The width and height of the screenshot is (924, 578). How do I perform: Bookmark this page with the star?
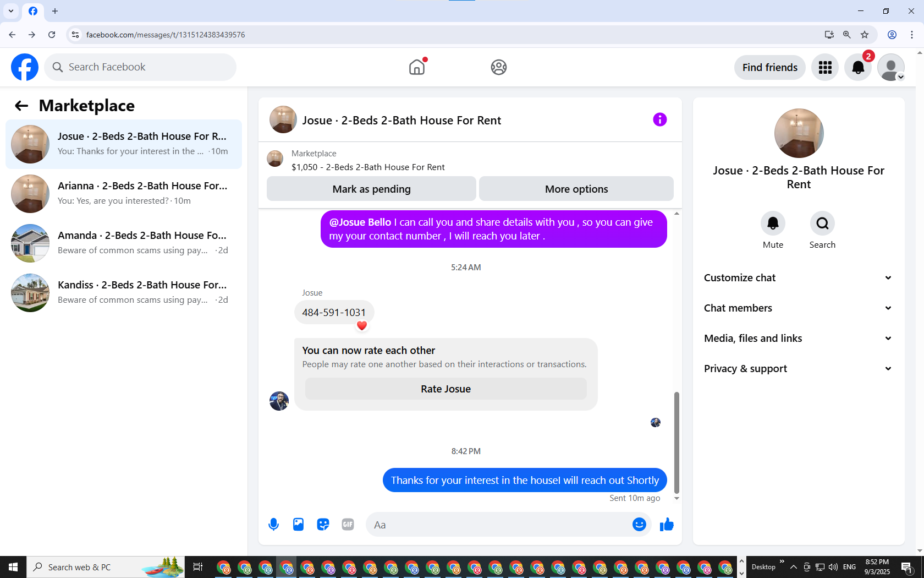(x=865, y=35)
